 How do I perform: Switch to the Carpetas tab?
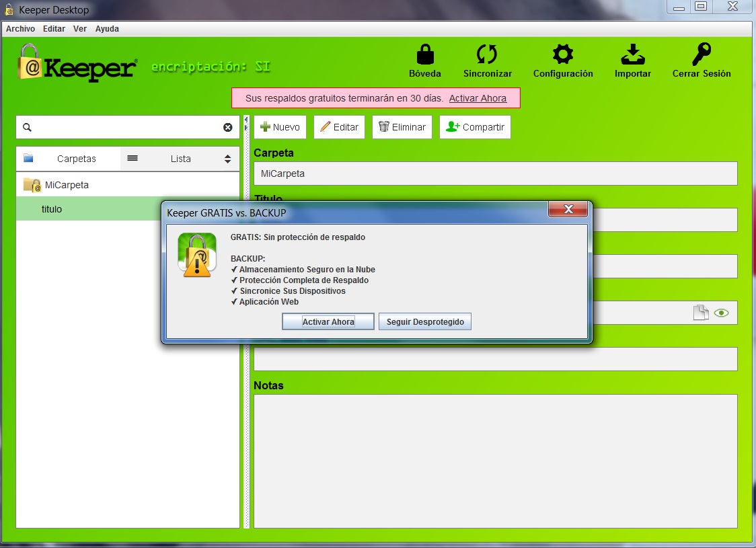pos(68,159)
